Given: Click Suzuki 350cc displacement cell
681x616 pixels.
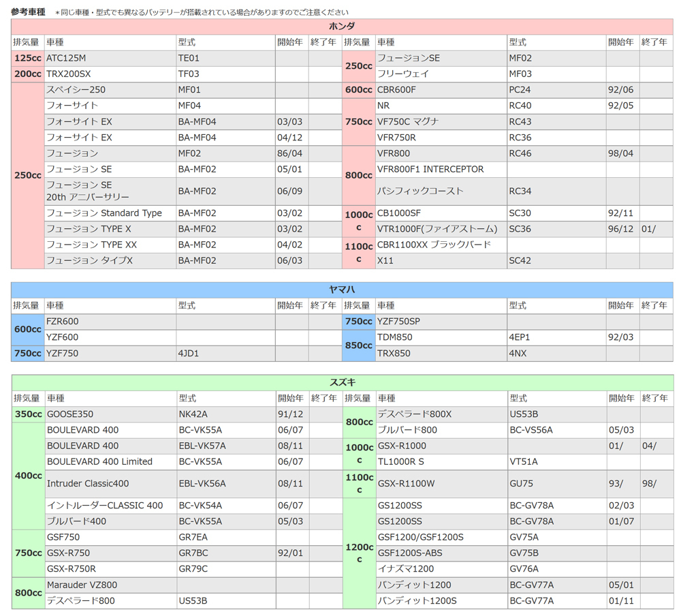Looking at the screenshot, I should 28,414.
